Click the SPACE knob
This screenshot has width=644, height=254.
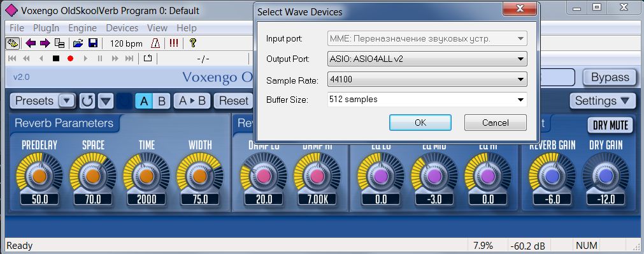coord(93,176)
